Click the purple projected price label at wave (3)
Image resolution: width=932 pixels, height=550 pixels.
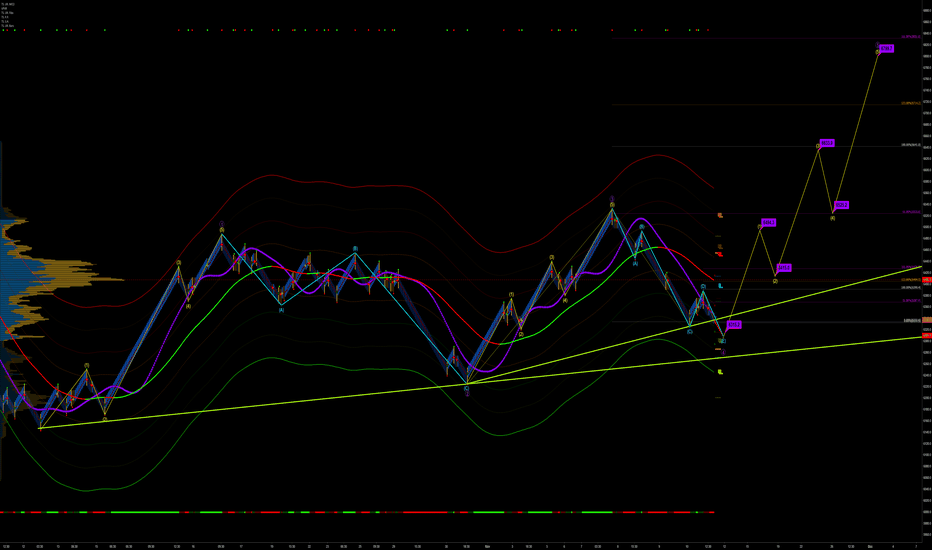(x=827, y=143)
